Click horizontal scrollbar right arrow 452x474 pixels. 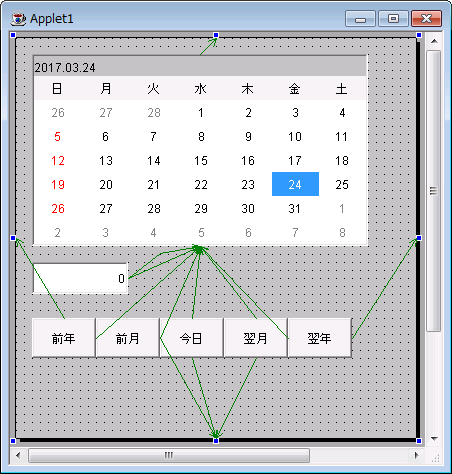416,455
